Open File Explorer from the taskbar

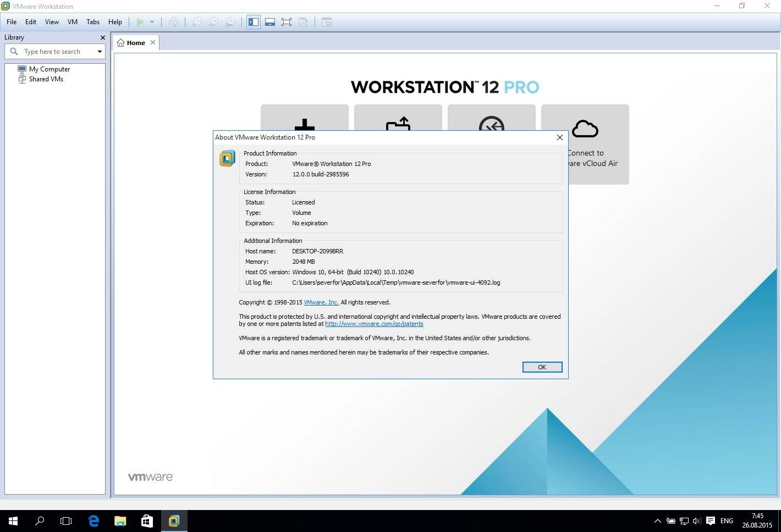click(x=120, y=520)
